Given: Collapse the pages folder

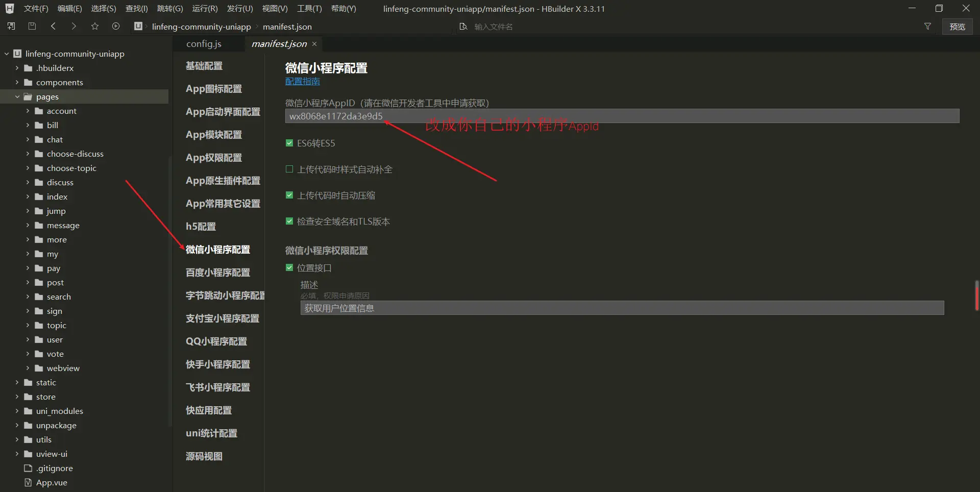Looking at the screenshot, I should point(17,96).
